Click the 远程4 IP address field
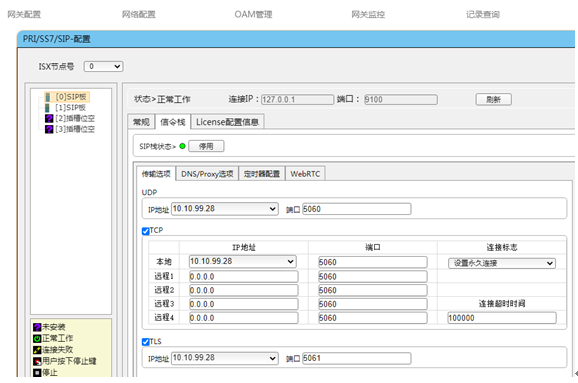578x383 pixels. (244, 318)
